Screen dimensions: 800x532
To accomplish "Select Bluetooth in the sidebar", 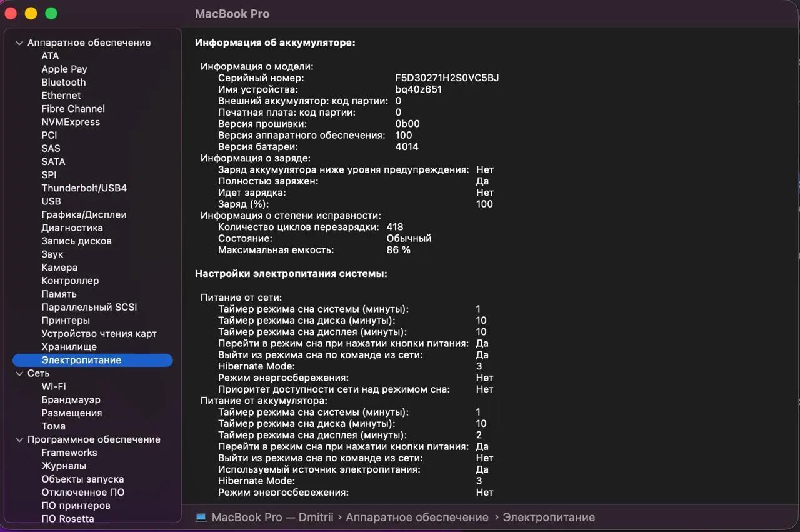I will 64,83.
